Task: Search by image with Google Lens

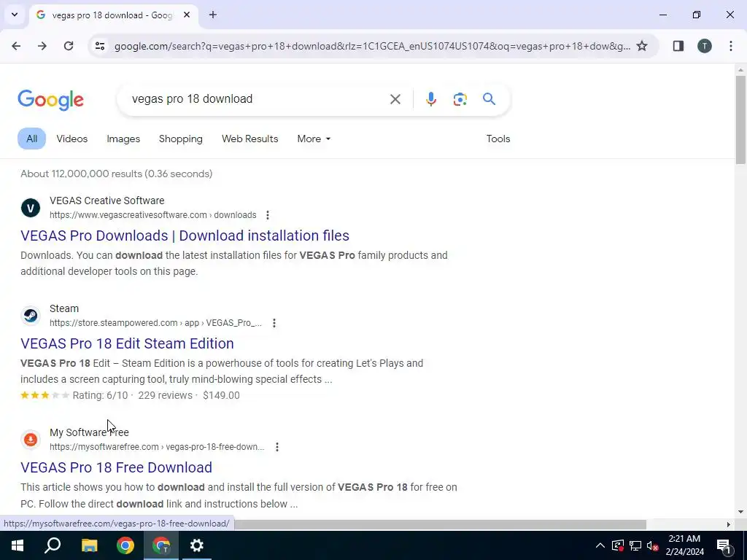Action: (x=460, y=99)
